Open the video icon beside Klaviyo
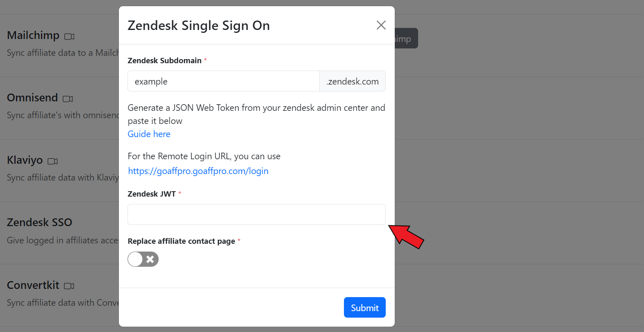This screenshot has height=332, width=644. pyautogui.click(x=52, y=161)
